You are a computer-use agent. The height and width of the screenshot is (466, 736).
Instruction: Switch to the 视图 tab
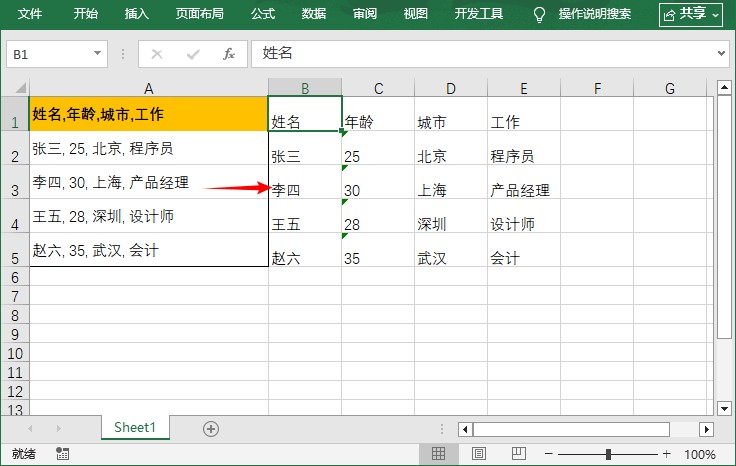415,14
